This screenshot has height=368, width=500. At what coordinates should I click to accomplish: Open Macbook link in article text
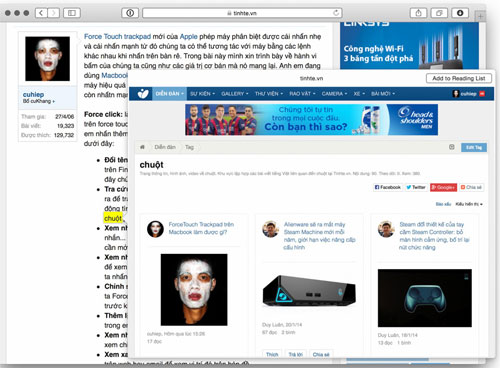(x=114, y=75)
